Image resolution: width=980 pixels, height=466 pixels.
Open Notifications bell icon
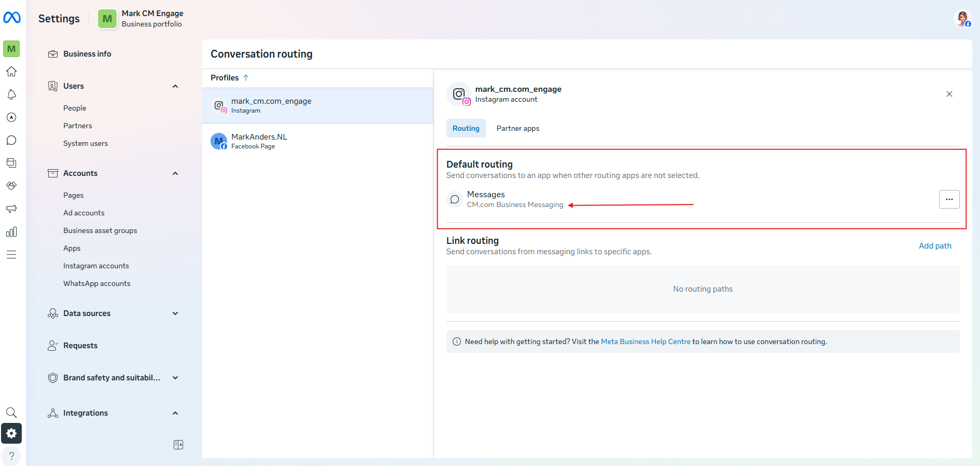11,94
